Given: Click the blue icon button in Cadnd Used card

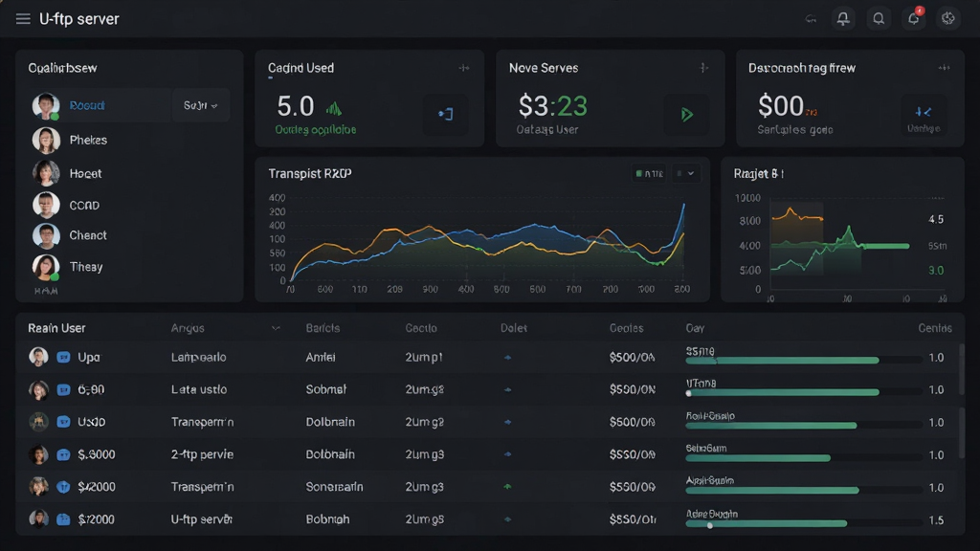Looking at the screenshot, I should click(446, 115).
